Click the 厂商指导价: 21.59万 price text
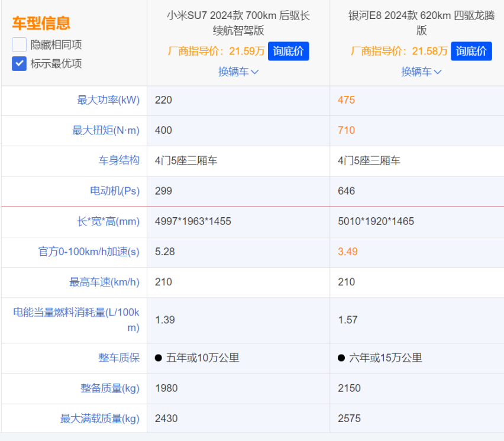 pos(216,51)
